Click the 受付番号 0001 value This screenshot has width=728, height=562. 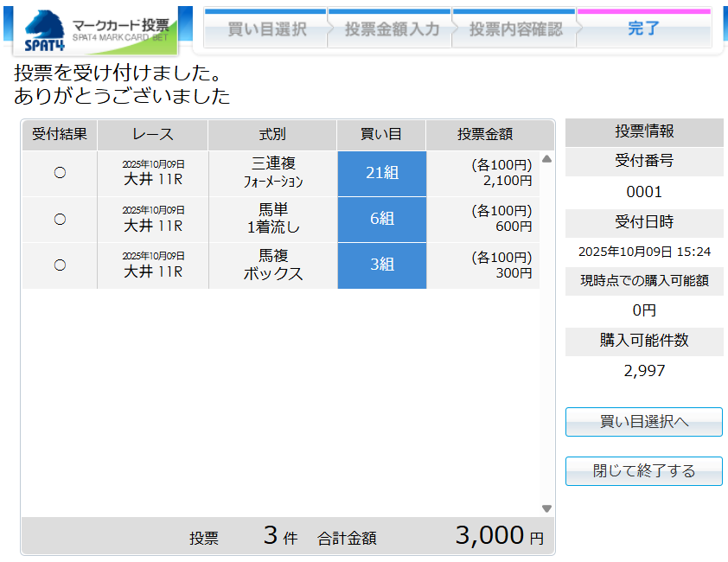pos(643,192)
